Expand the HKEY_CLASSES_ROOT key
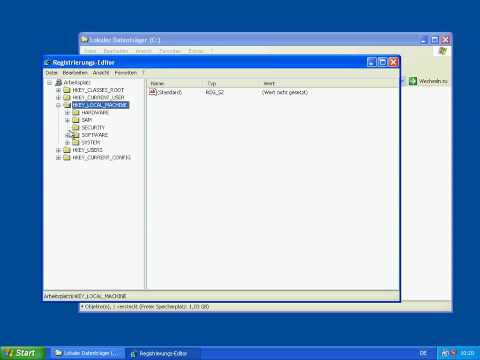Image resolution: width=480 pixels, height=360 pixels. coord(58,90)
